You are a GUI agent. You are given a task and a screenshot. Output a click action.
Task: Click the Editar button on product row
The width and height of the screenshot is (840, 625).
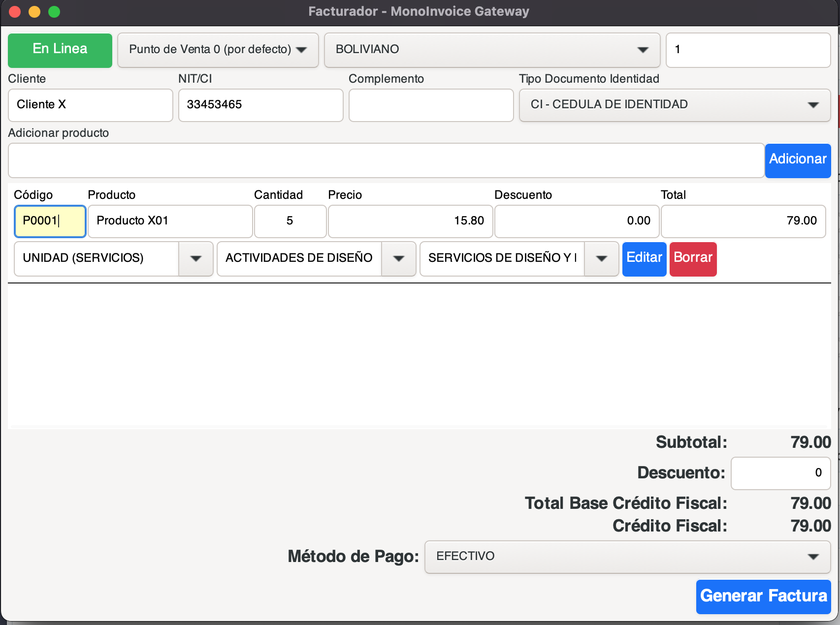pos(644,258)
